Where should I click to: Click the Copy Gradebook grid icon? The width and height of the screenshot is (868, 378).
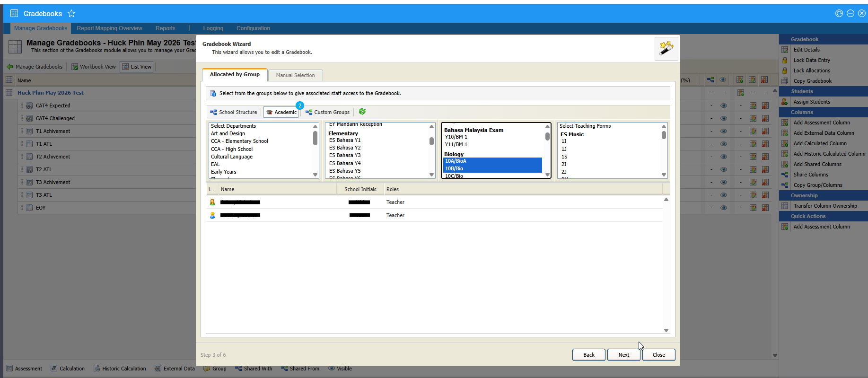pyautogui.click(x=785, y=81)
